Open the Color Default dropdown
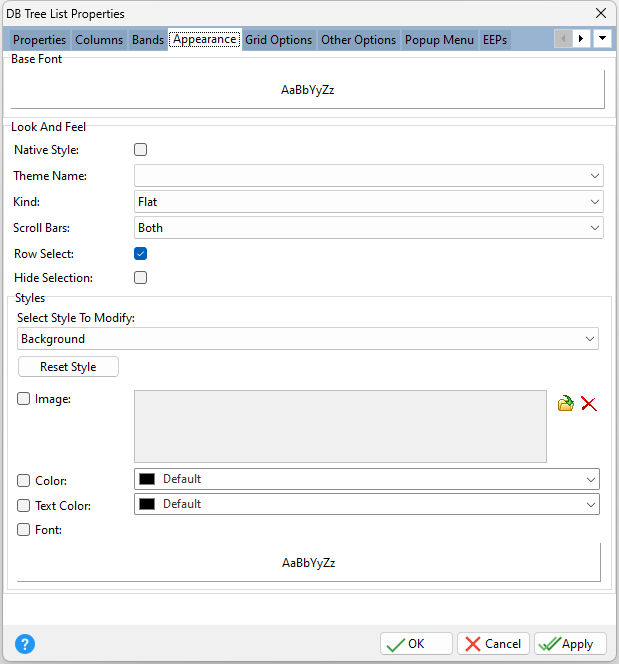Screen dimensions: 619x664 pyautogui.click(x=367, y=479)
